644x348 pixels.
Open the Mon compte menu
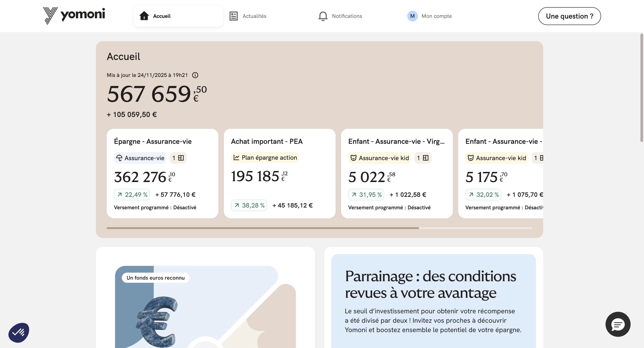coord(436,16)
